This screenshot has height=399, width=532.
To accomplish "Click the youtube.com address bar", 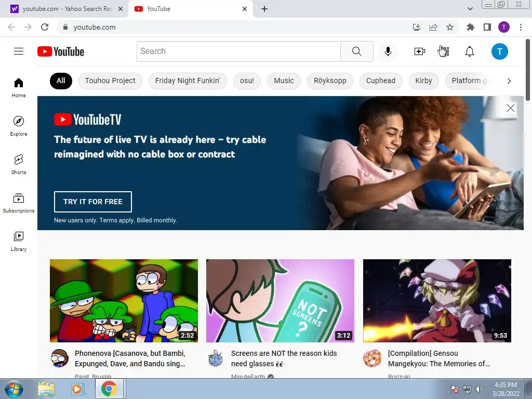I will click(x=234, y=27).
